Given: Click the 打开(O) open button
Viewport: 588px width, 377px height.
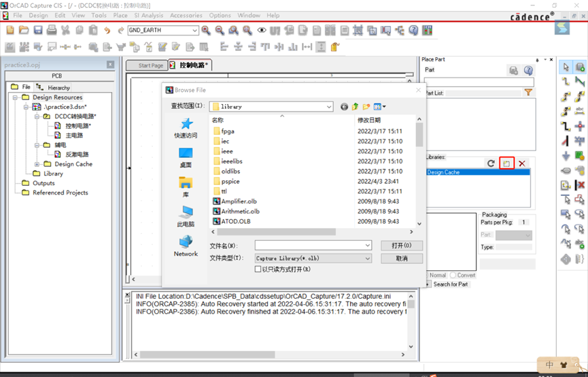Looking at the screenshot, I should click(402, 246).
